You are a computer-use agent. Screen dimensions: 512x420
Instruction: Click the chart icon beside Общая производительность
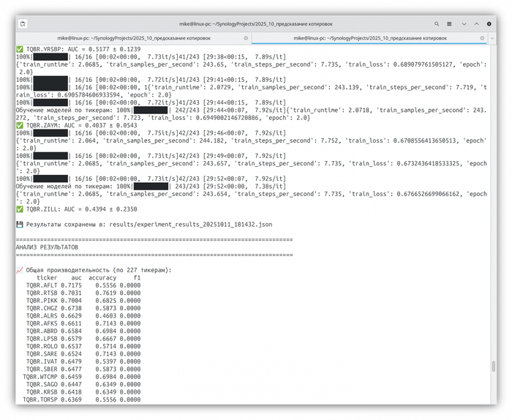[20, 270]
